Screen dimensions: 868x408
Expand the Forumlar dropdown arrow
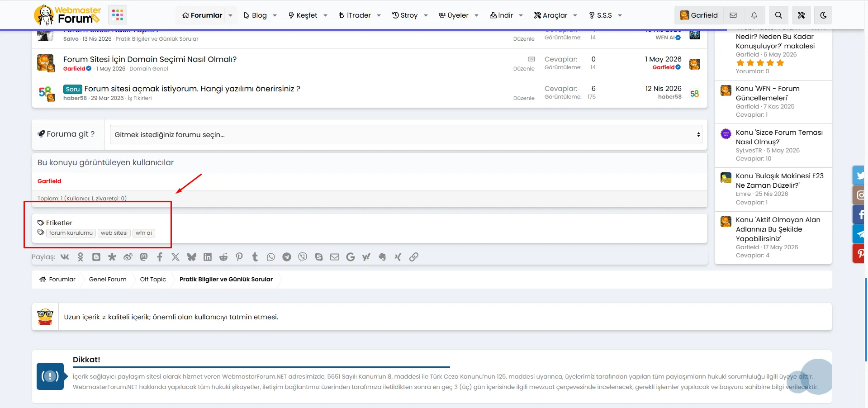click(x=231, y=15)
